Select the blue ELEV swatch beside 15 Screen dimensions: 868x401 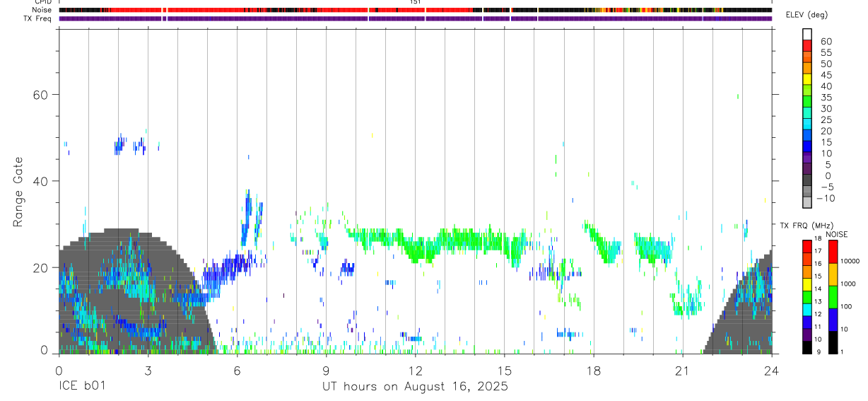click(807, 146)
